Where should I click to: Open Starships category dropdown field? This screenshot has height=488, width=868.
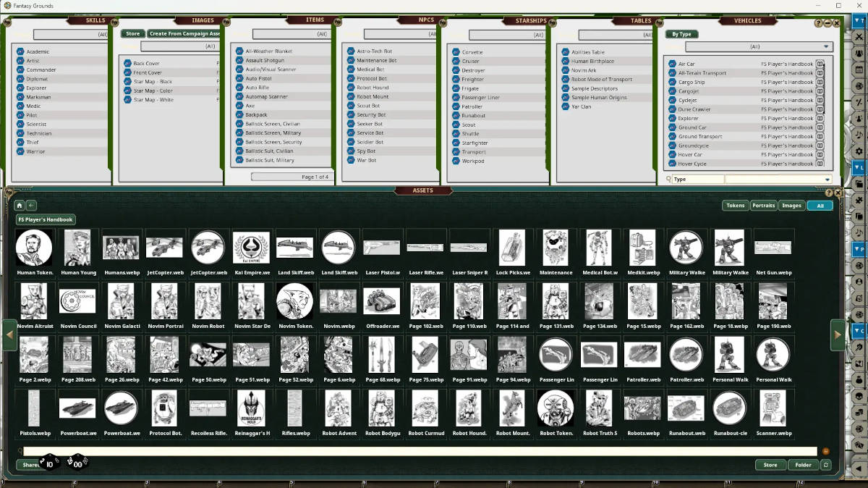pyautogui.click(x=508, y=34)
